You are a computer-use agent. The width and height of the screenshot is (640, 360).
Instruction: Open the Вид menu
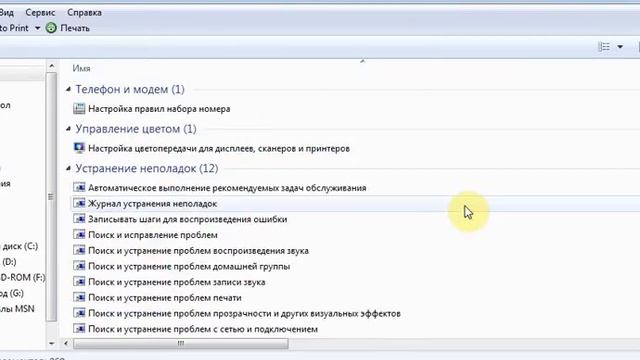7,13
